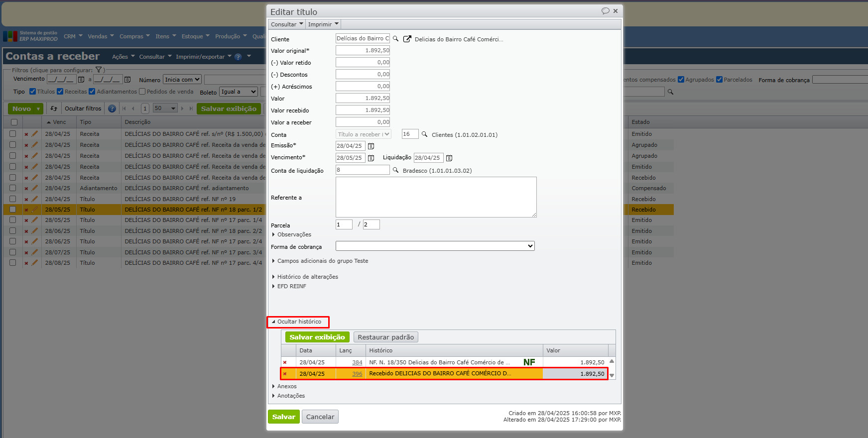Open client record in new window icon
868x438 pixels.
pyautogui.click(x=407, y=39)
